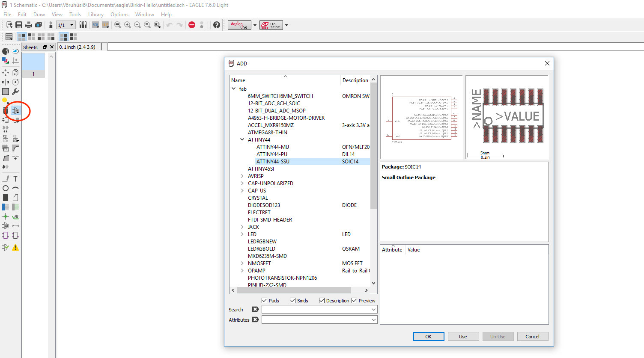644x358 pixels.
Task: Expand the AVRISP tree node
Action: [x=242, y=176]
